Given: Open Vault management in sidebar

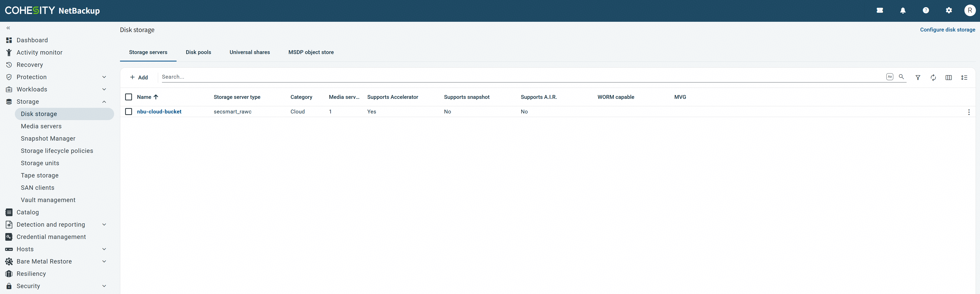Looking at the screenshot, I should [x=48, y=200].
